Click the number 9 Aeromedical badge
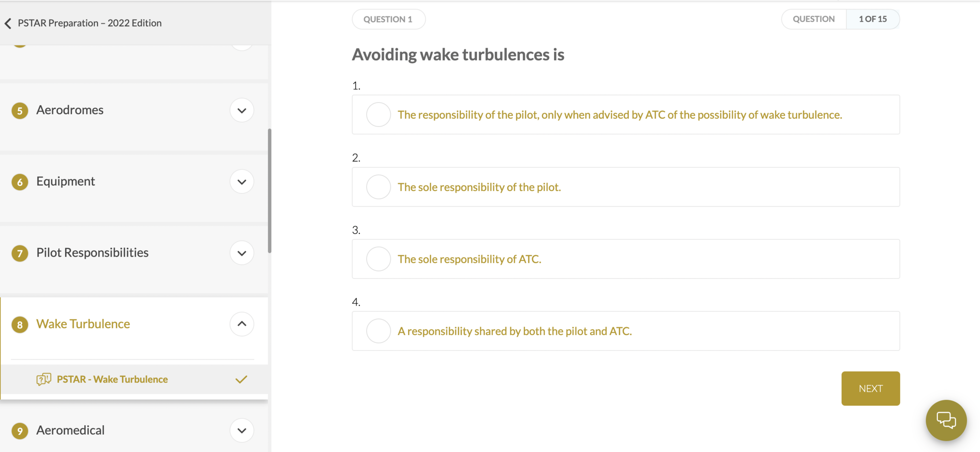The height and width of the screenshot is (452, 980). click(x=20, y=431)
